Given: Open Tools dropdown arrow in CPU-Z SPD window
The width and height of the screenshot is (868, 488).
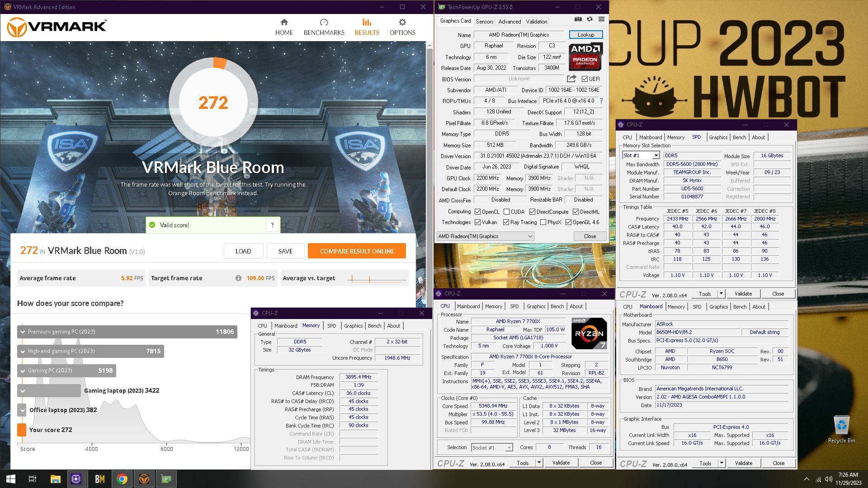Looking at the screenshot, I should coord(721,294).
